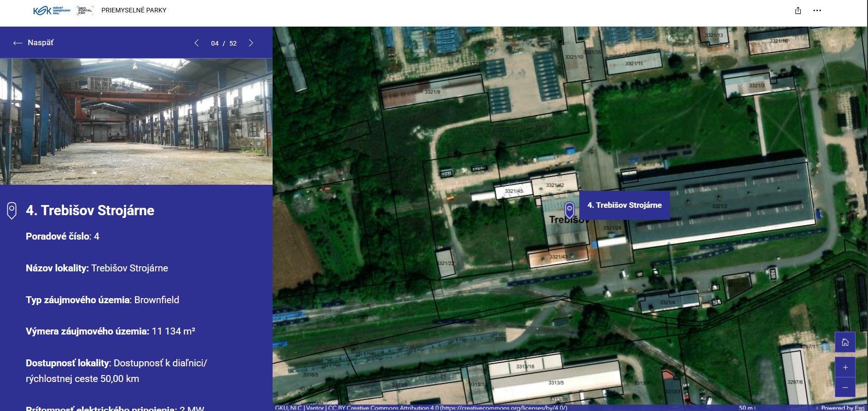The width and height of the screenshot is (868, 411).
Task: Click parcel label 3297/6 on map
Action: click(795, 382)
